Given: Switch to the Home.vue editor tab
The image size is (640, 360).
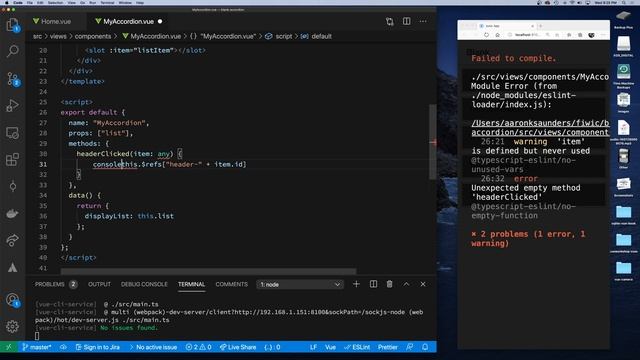Looking at the screenshot, I should [56, 21].
